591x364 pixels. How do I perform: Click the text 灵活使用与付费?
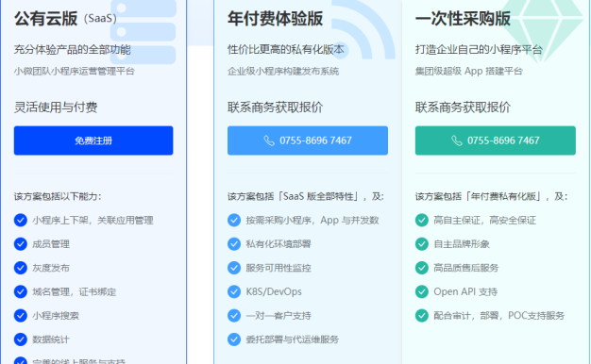pyautogui.click(x=56, y=108)
